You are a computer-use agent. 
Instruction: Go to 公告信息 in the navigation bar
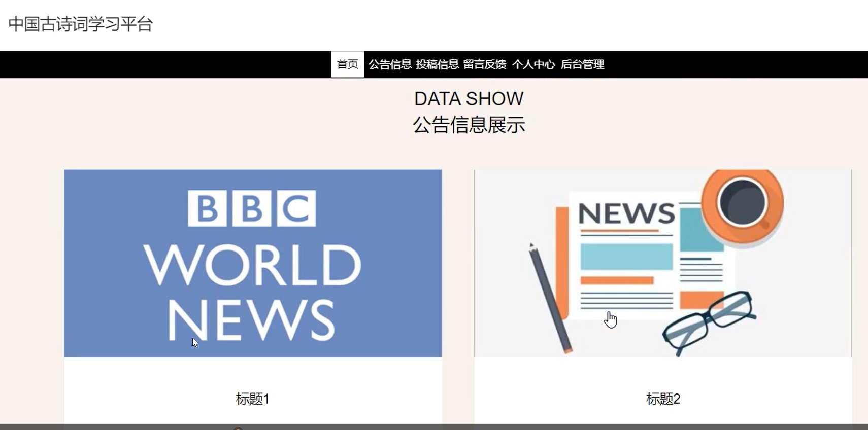tap(390, 64)
